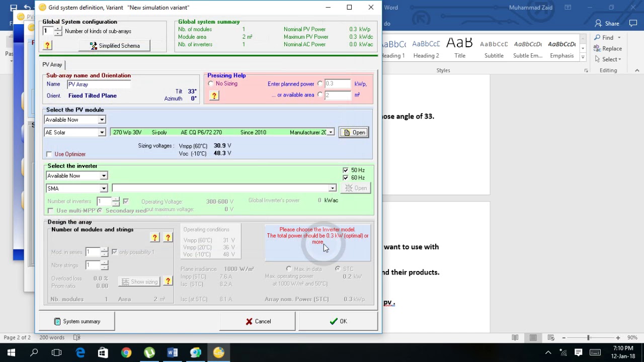The image size is (644, 362).
Task: Open the Find dropdown arrow in Word
Action: [619, 38]
